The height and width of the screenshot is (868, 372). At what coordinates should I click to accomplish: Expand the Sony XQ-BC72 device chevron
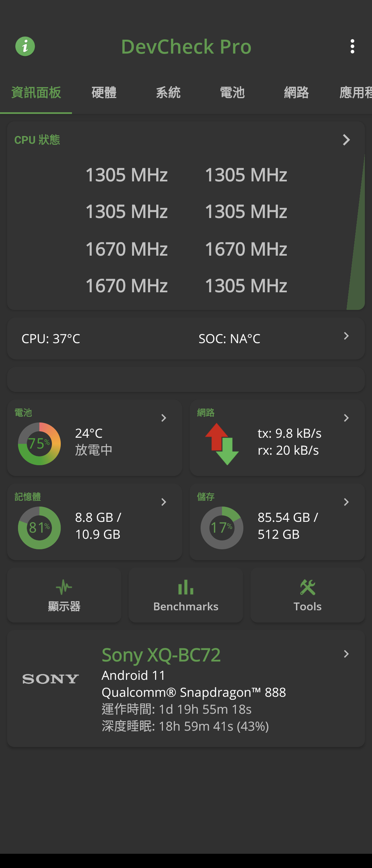(346, 654)
